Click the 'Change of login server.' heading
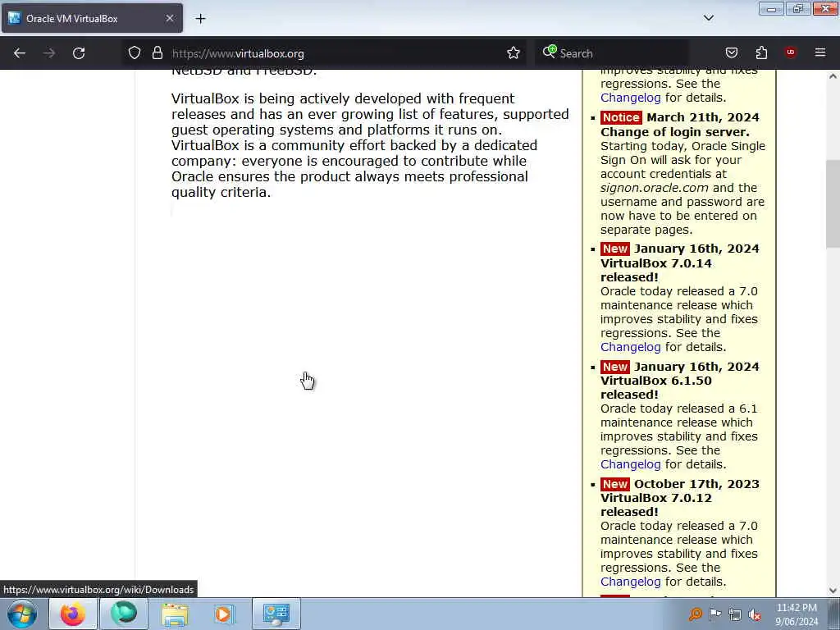 [674, 132]
